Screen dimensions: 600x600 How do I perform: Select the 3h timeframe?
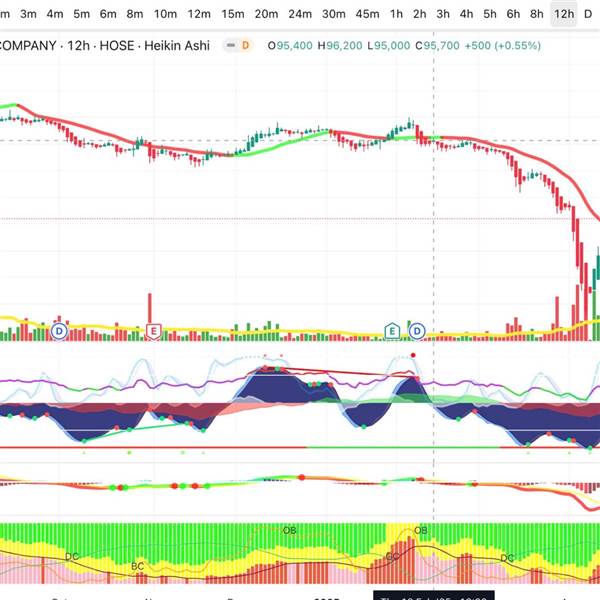point(443,14)
